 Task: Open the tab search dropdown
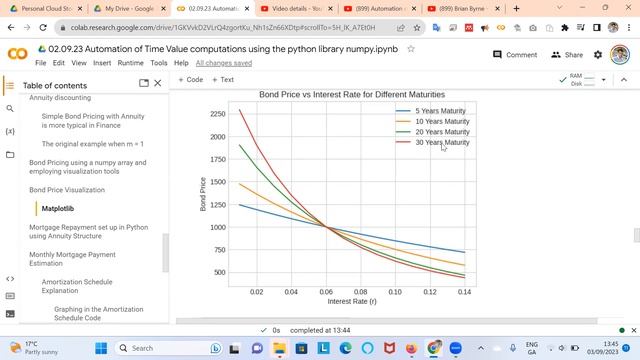tap(560, 8)
